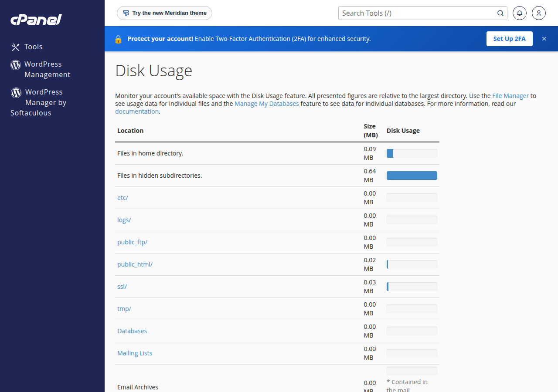Open WordPress Manager by Softaculous
The image size is (558, 392).
(38, 102)
